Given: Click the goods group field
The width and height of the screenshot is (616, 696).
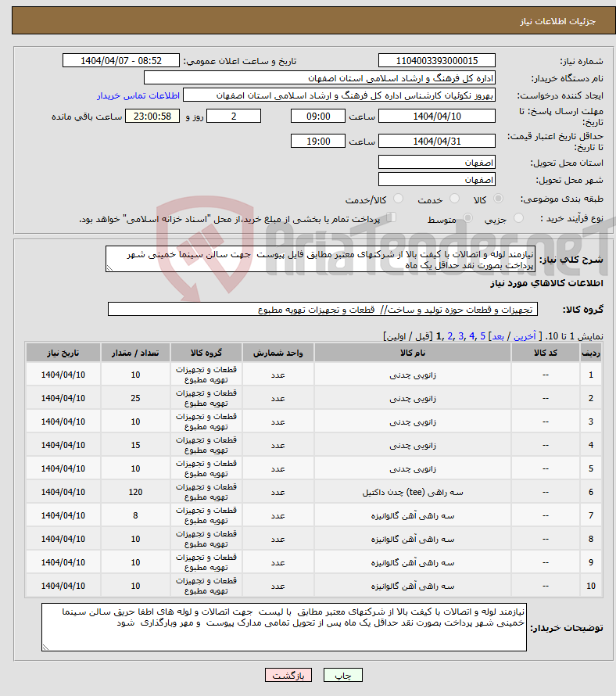Looking at the screenshot, I should click(x=323, y=310).
